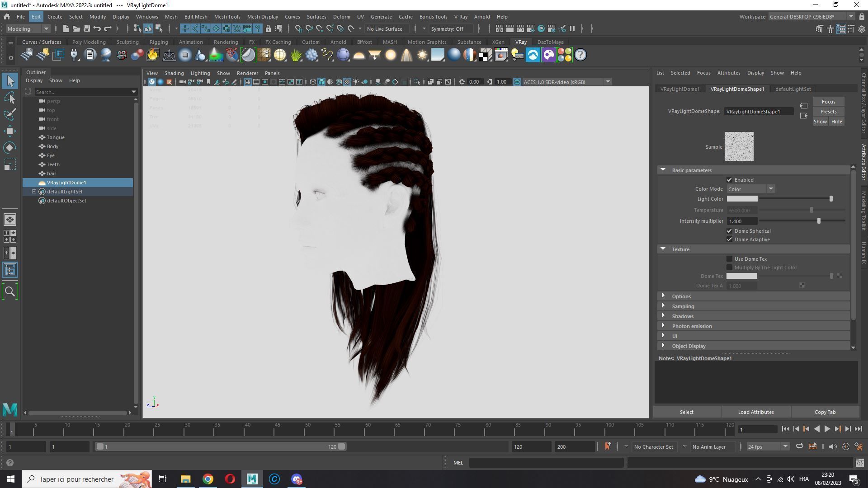The height and width of the screenshot is (488, 868).
Task: Click the Presets button
Action: coord(828,112)
